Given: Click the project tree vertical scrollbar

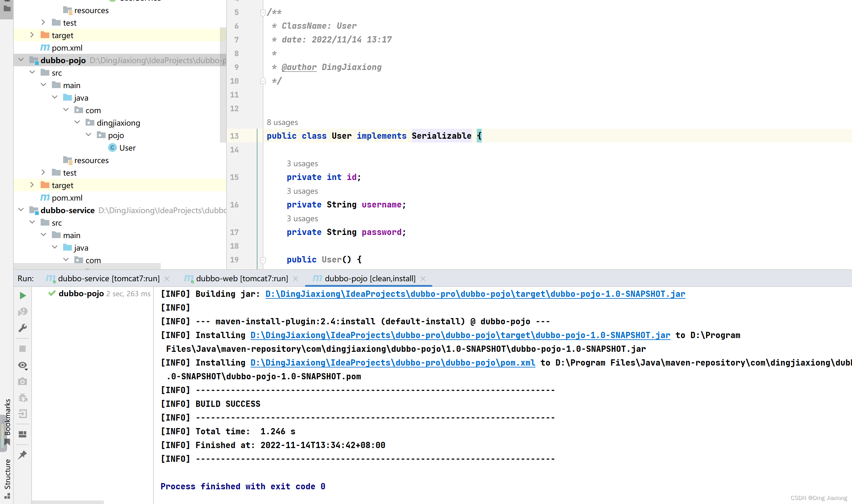Looking at the screenshot, I should (223, 85).
